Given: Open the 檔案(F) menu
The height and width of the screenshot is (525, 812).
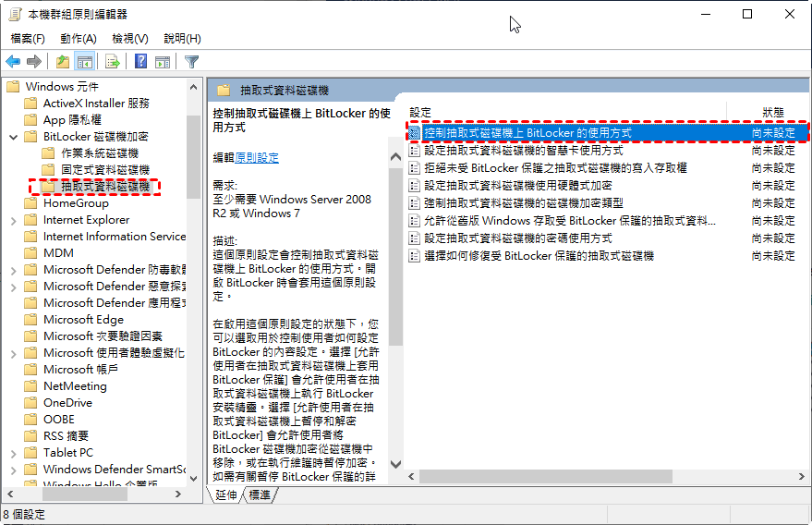Looking at the screenshot, I should coord(28,39).
